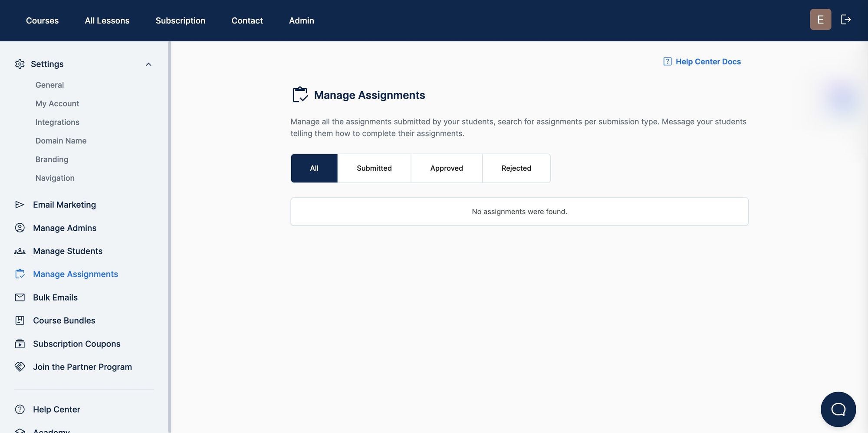868x433 pixels.
Task: Open Email Marketing page
Action: [64, 205]
